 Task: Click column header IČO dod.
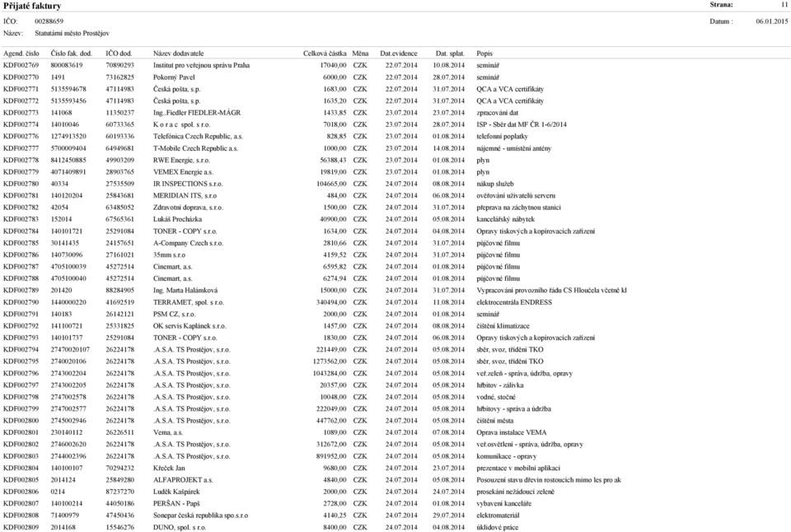tap(119, 54)
